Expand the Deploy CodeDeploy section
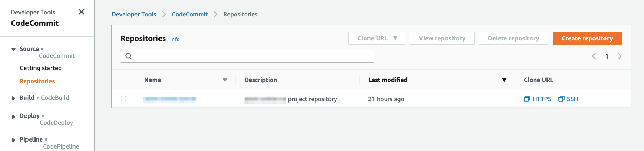Screen dimensions: 644x151 14,116
